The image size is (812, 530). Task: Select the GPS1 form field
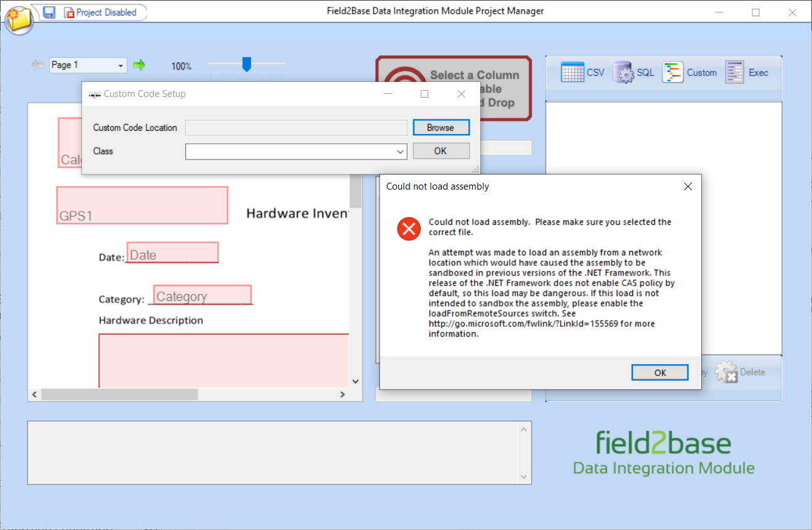click(142, 205)
